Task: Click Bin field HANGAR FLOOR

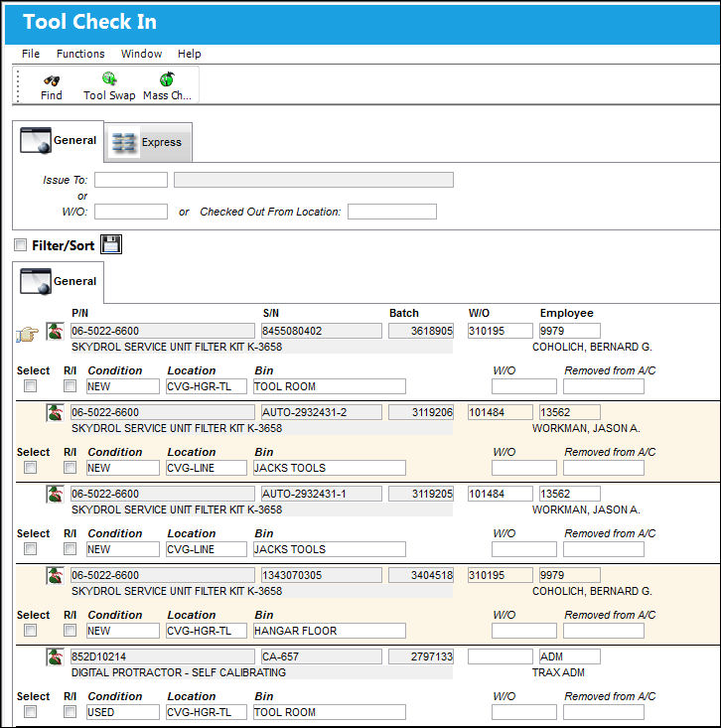Action: [330, 631]
